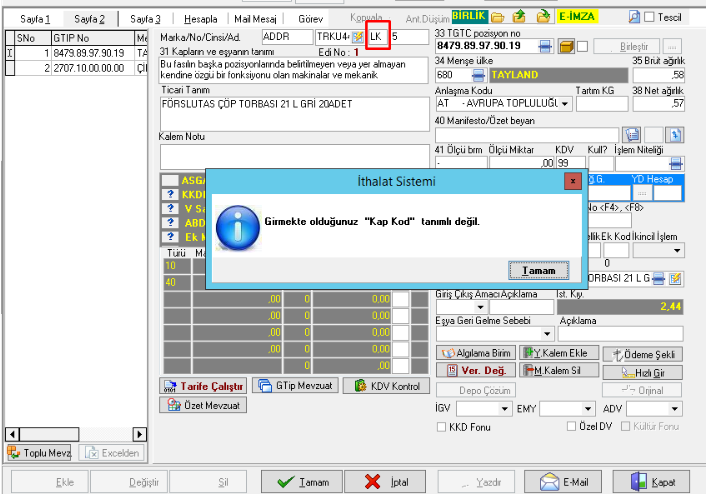The height and width of the screenshot is (499, 711).
Task: Open the GTip Mevzuat button
Action: tap(293, 385)
